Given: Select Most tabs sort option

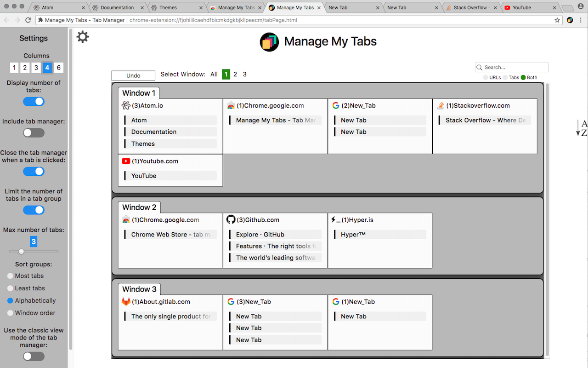Looking at the screenshot, I should pyautogui.click(x=11, y=276).
